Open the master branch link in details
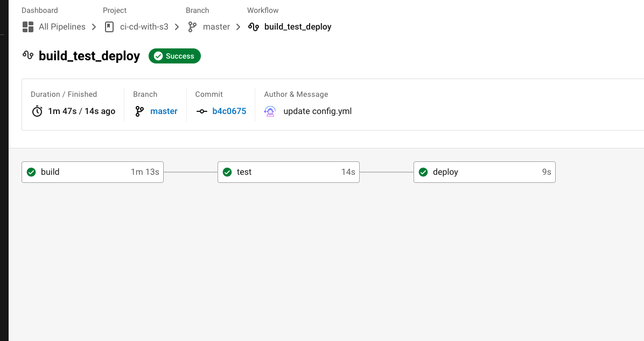This screenshot has width=644, height=341. pyautogui.click(x=164, y=111)
